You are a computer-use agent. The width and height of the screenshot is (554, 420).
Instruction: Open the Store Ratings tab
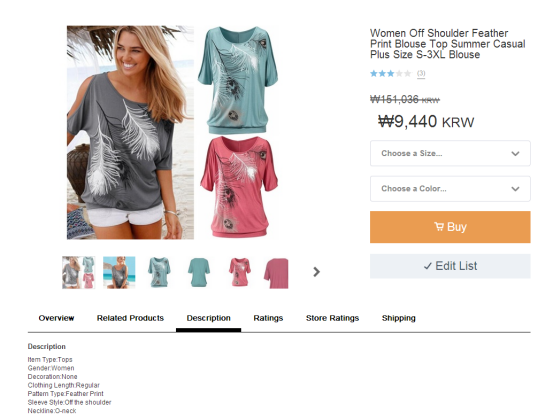tap(332, 318)
